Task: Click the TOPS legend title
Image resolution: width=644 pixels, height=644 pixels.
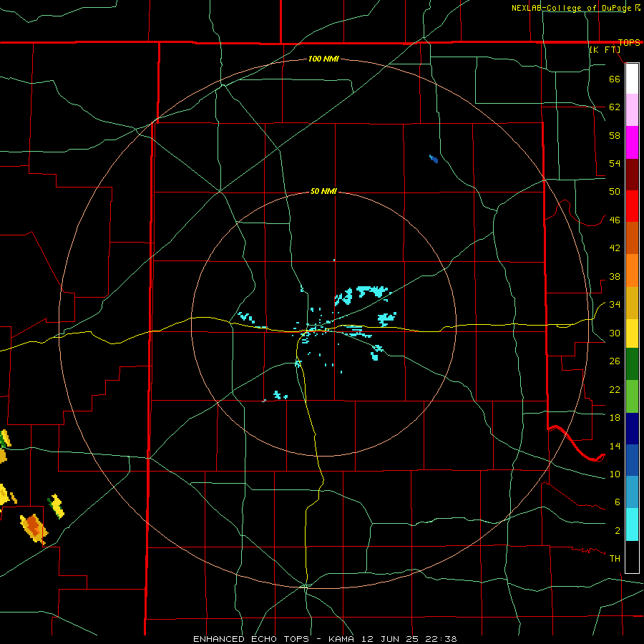Action: click(x=629, y=42)
